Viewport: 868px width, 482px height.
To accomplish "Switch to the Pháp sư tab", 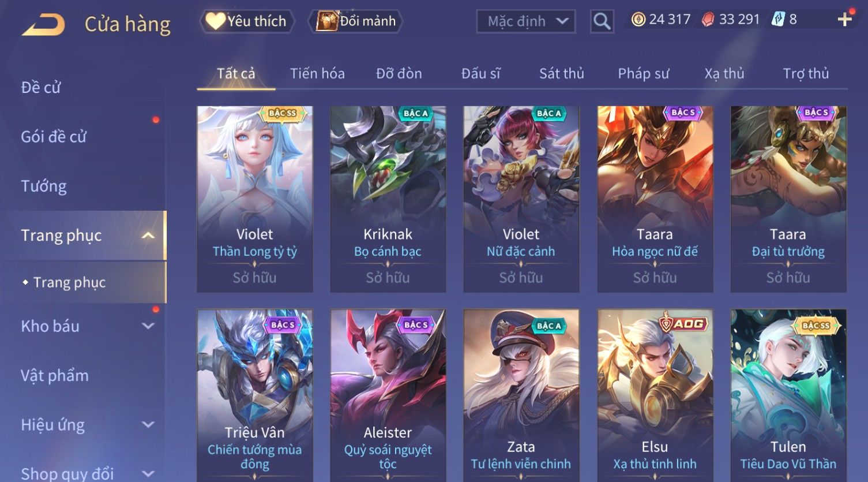I will tap(644, 73).
